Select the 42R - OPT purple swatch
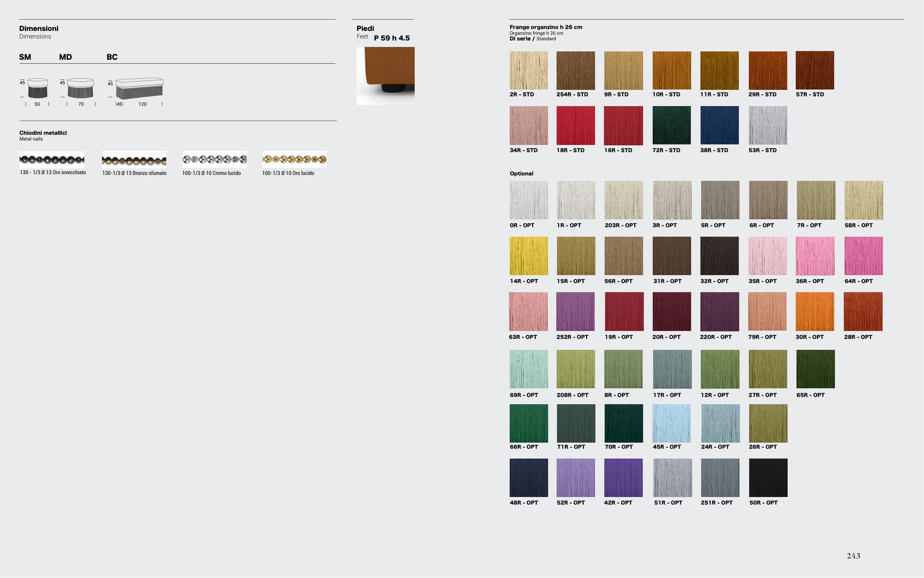 coord(624,478)
